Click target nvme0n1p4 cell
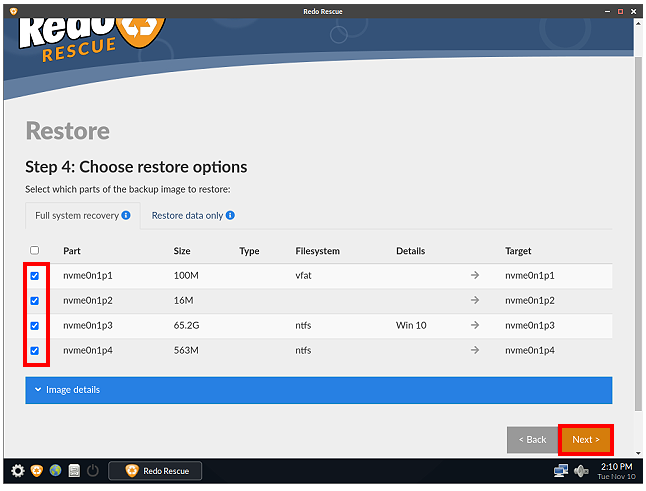Image resolution: width=646 pixels, height=491 pixels. click(529, 350)
